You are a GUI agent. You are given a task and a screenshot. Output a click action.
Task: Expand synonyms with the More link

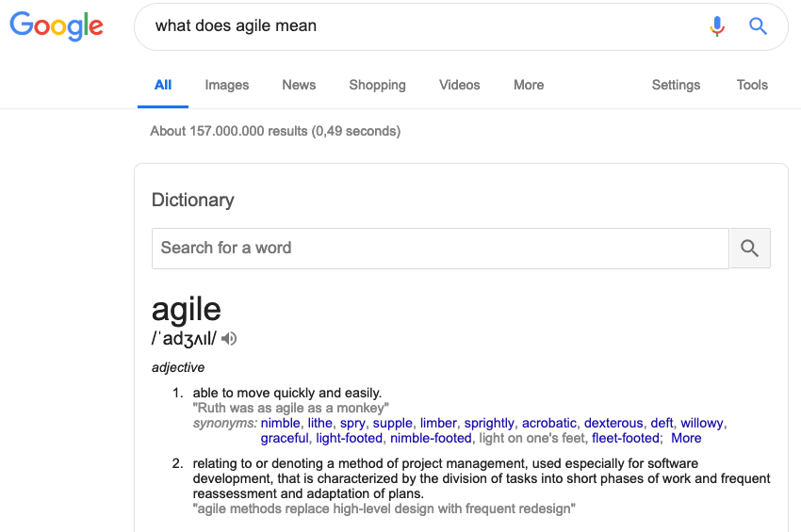pos(686,438)
